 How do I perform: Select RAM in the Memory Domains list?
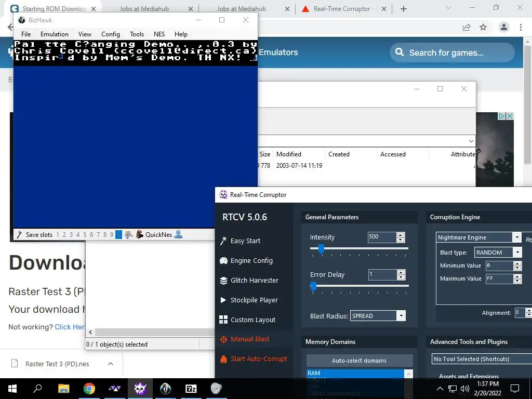click(355, 373)
